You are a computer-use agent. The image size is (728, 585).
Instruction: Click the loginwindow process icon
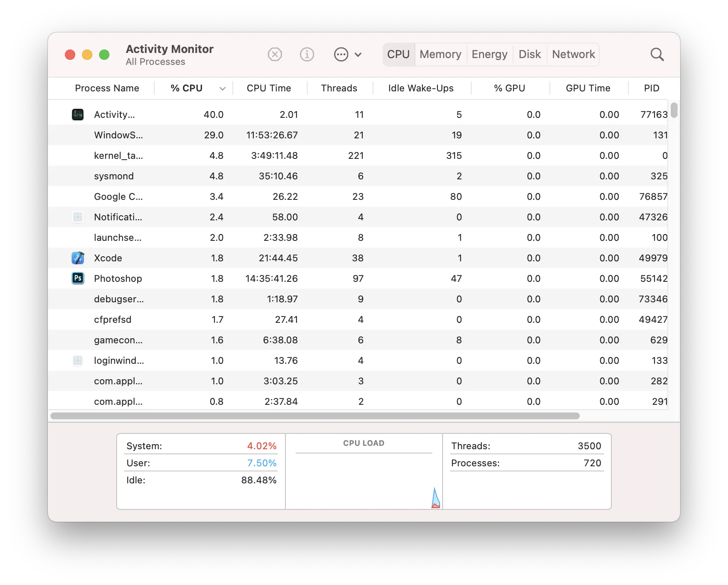coord(78,360)
